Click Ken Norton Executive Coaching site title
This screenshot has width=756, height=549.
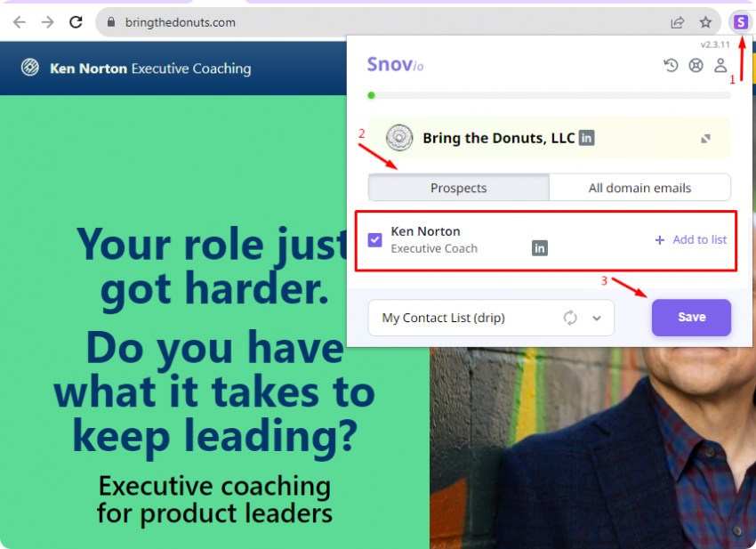150,69
